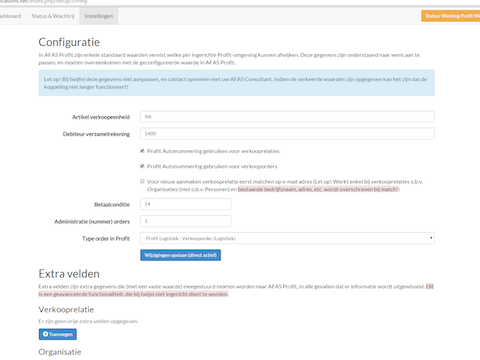Click the Administratie (nummer) orders field
Image resolution: width=480 pixels, height=360 pixels.
pyautogui.click(x=186, y=221)
